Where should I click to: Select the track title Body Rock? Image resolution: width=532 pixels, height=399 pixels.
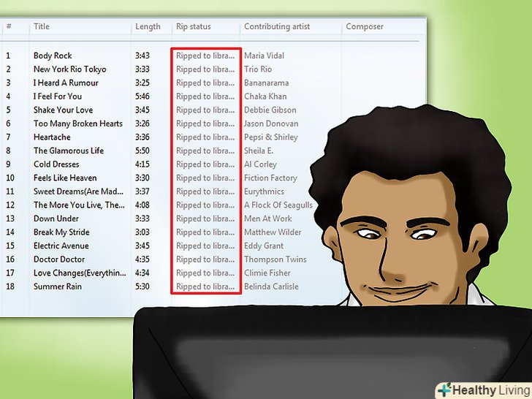pyautogui.click(x=53, y=56)
